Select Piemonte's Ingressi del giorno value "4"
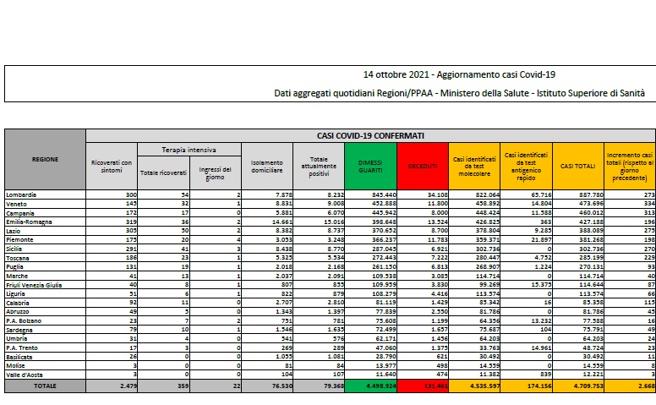This screenshot has height=405, width=656. click(x=238, y=240)
